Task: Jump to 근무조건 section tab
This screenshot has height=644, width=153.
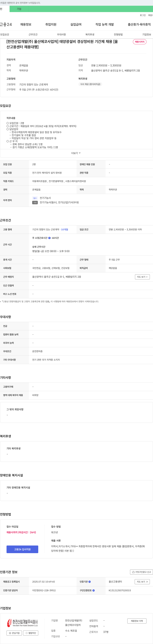Action: point(33,34)
